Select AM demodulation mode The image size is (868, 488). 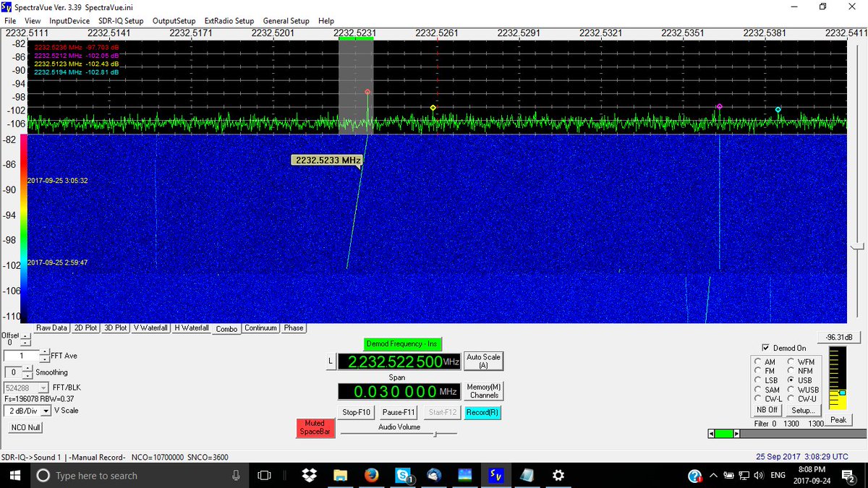(x=757, y=361)
